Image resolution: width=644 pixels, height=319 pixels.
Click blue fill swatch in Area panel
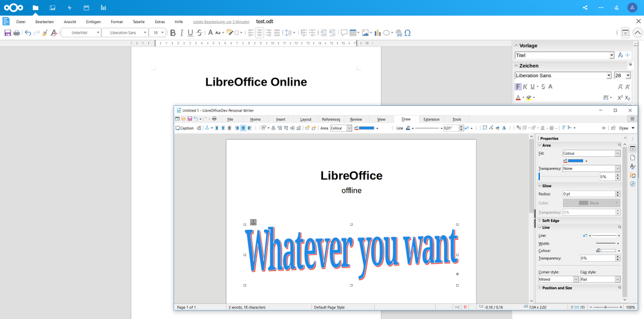[x=575, y=161]
